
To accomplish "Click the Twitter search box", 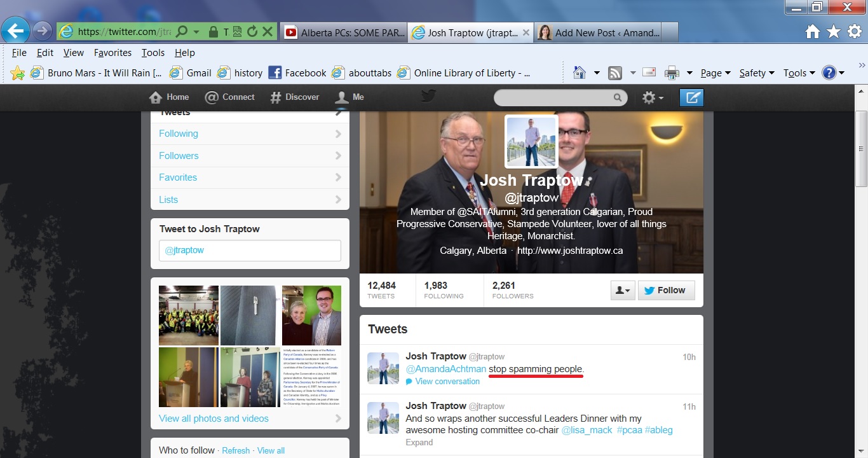I will 553,97.
